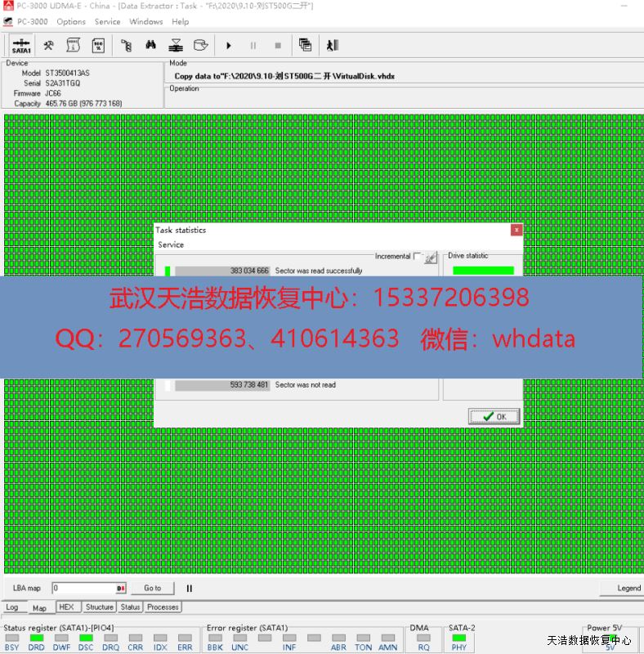
Task: Click the SATA1 port toolbar icon
Action: [x=21, y=46]
